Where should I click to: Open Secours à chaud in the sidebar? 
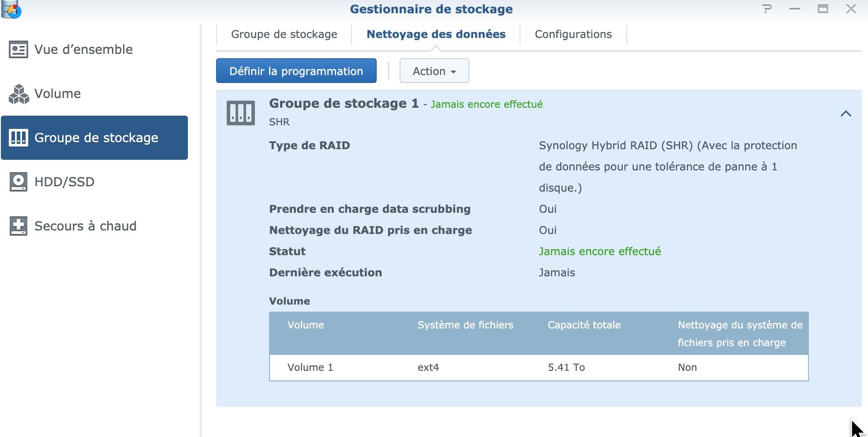pyautogui.click(x=85, y=226)
